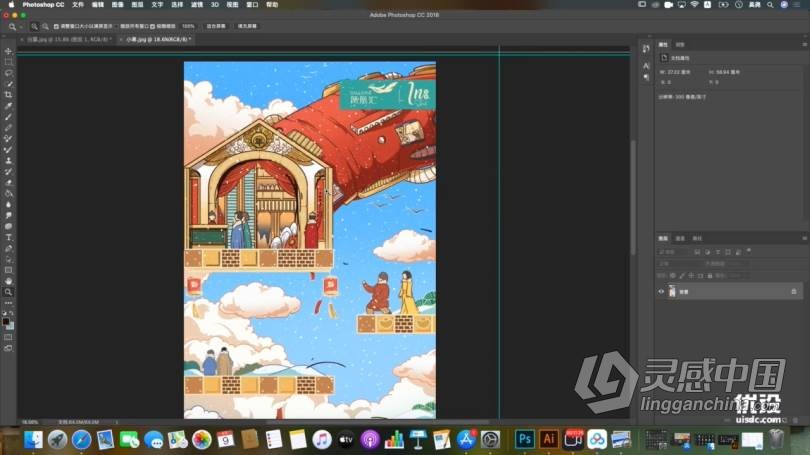Select the Eyedropper tool
Image resolution: width=810 pixels, height=455 pixels.
point(8,106)
